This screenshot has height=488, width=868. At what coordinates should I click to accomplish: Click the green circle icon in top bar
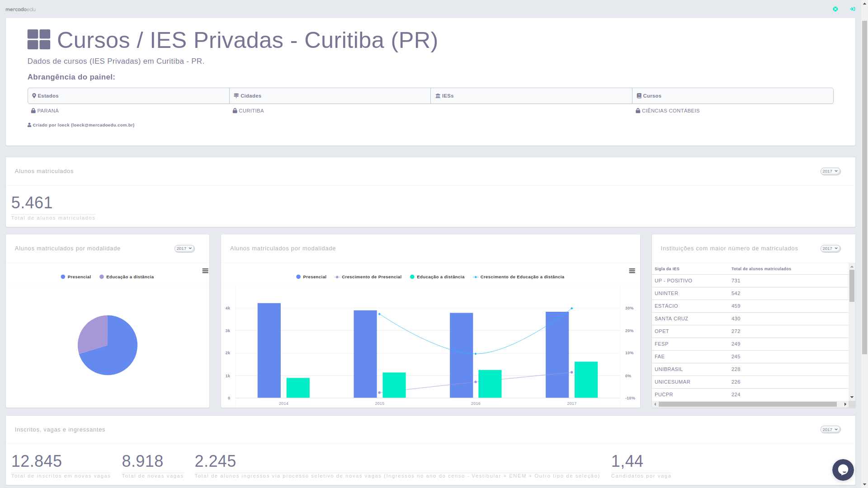click(x=835, y=9)
